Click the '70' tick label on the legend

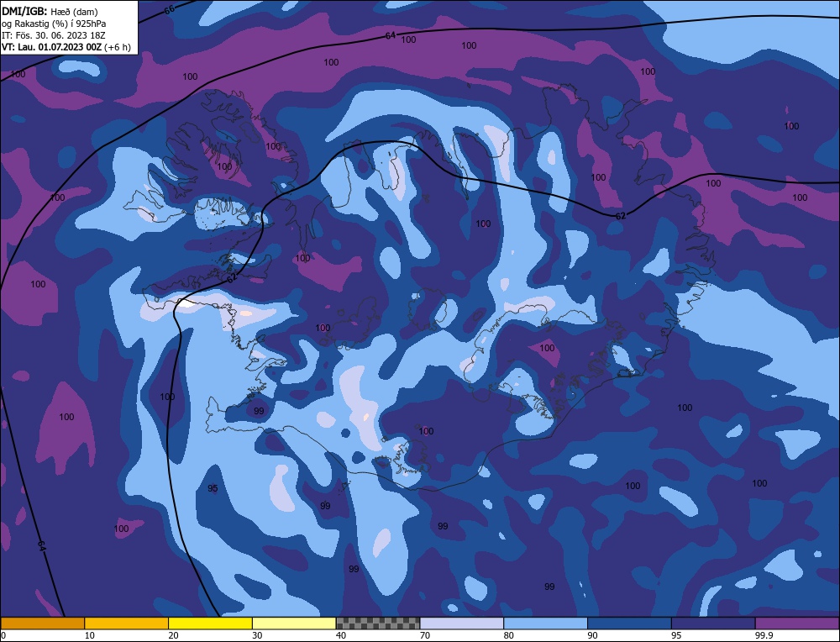pyautogui.click(x=425, y=635)
